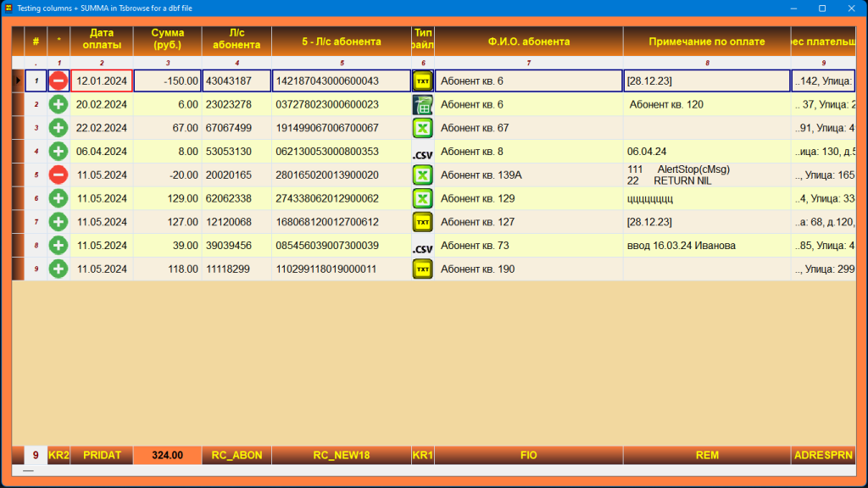
Task: Click the green plus icon in row 7
Action: point(58,222)
